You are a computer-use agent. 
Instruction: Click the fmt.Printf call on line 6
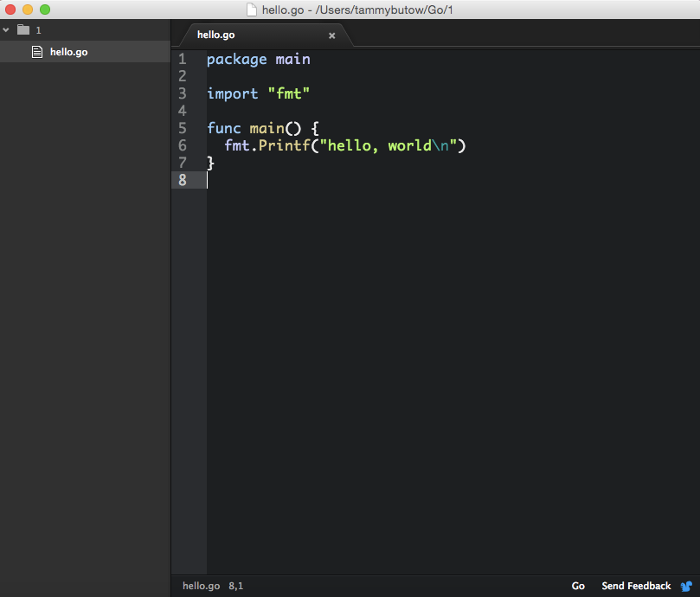tap(267, 145)
